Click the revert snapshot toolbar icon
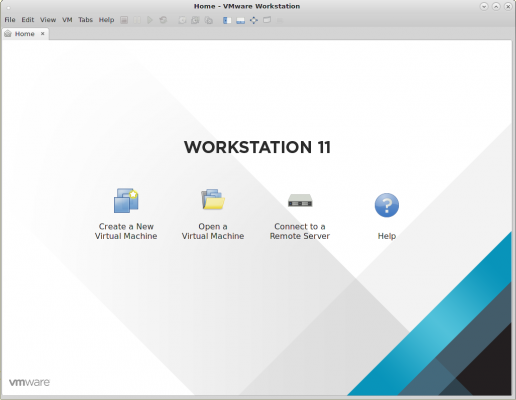 (195, 20)
